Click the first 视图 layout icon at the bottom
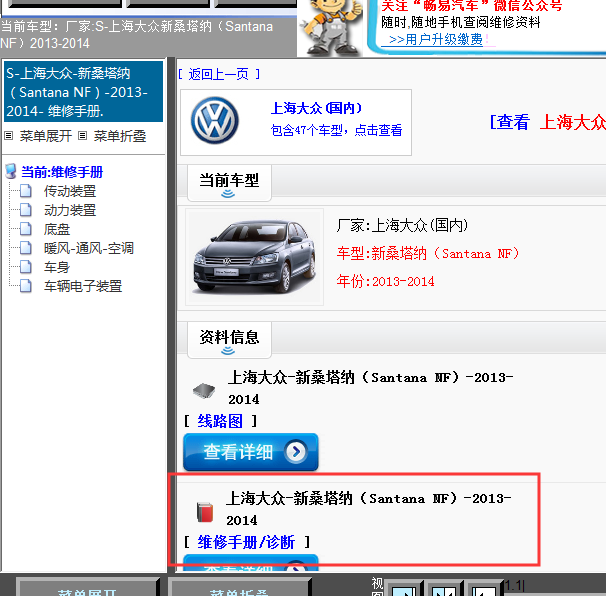Viewport: 606px width, 596px height. (404, 588)
